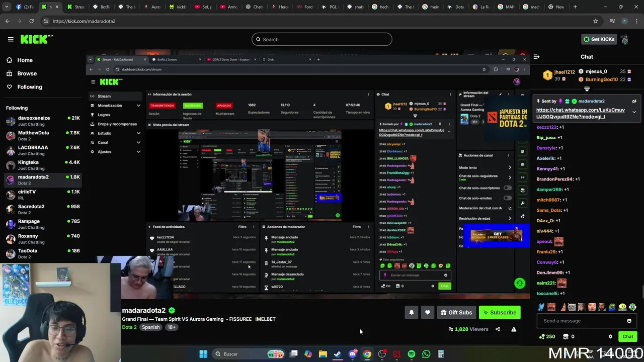This screenshot has height=362, width=644.
Task: Share the stream via share icon
Action: coord(498,329)
